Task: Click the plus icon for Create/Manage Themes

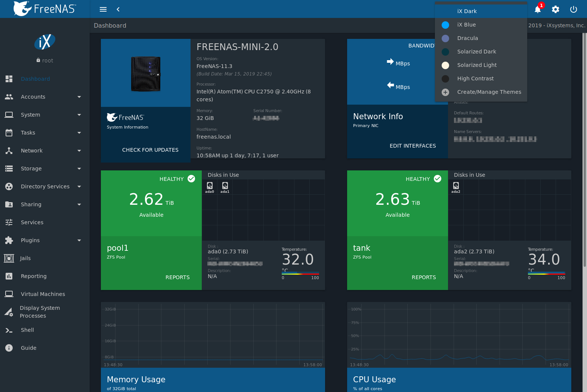Action: (x=445, y=92)
